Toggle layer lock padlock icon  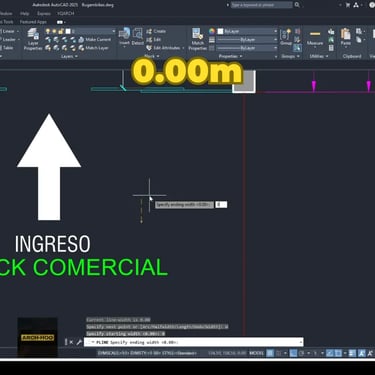61,31
